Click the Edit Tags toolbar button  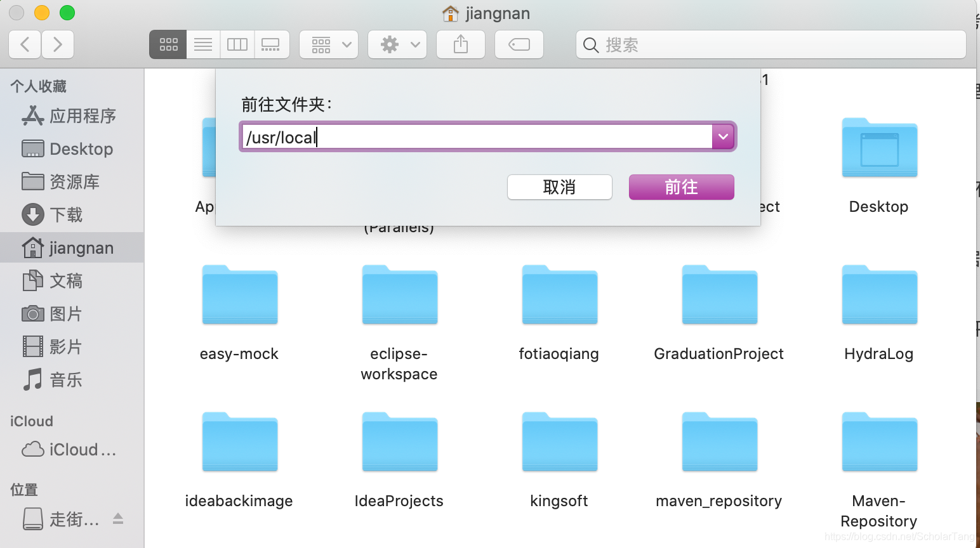click(519, 44)
